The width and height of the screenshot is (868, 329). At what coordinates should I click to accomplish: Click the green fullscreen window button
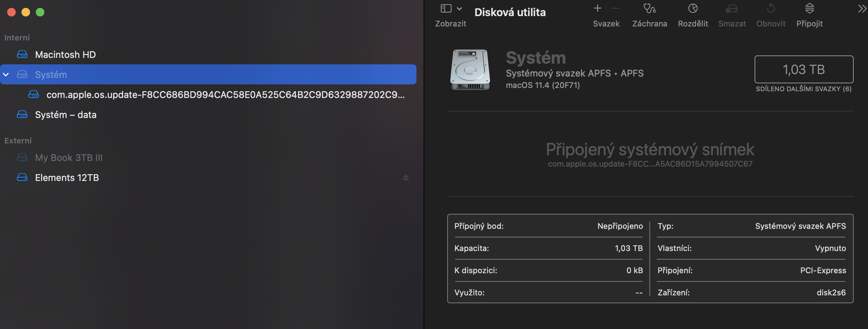pyautogui.click(x=40, y=12)
